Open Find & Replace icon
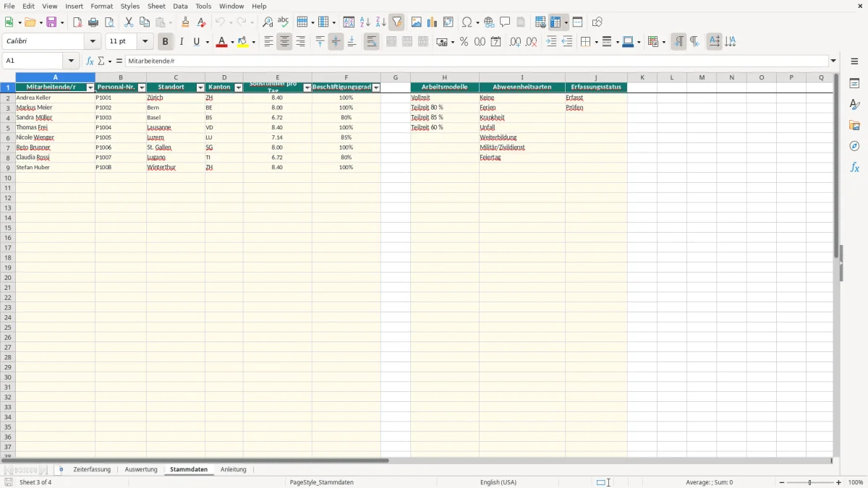Image resolution: width=868 pixels, height=488 pixels. [268, 22]
